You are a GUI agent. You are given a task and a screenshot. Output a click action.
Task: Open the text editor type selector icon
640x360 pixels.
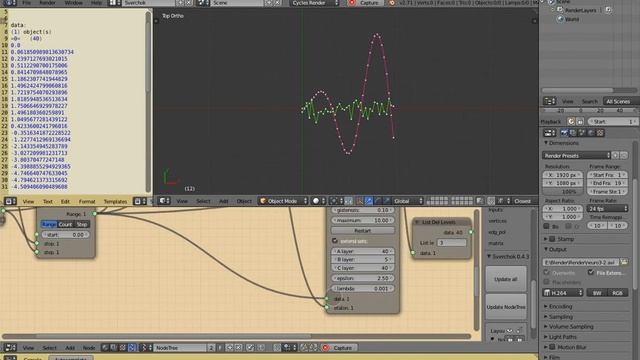pyautogui.click(x=10, y=201)
